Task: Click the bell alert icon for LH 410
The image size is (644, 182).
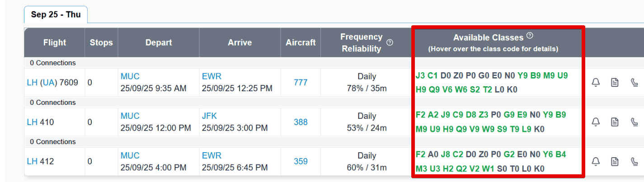Action: (x=596, y=122)
